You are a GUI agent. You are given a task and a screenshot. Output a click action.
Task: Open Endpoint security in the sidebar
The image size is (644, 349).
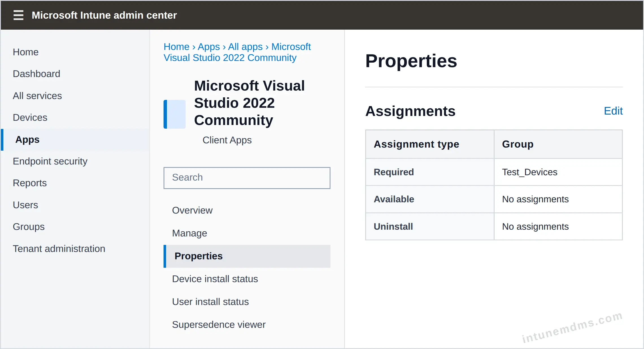pos(50,161)
